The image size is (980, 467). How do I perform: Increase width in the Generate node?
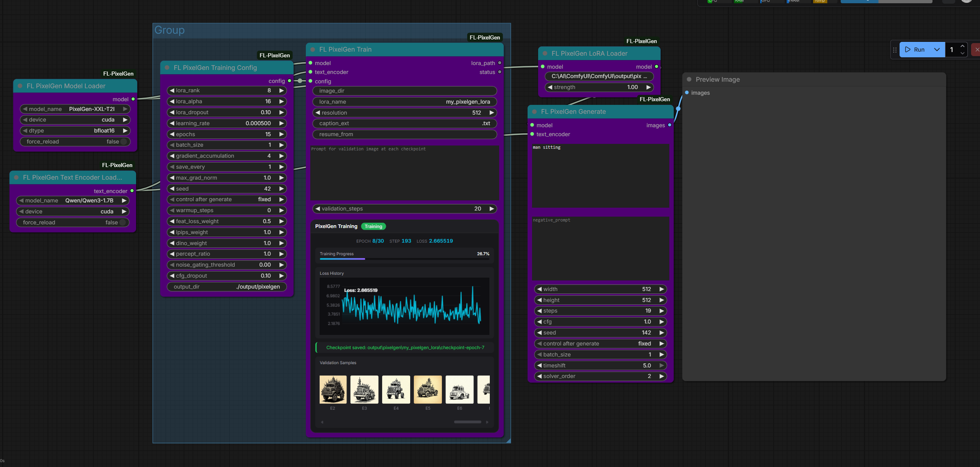point(662,289)
